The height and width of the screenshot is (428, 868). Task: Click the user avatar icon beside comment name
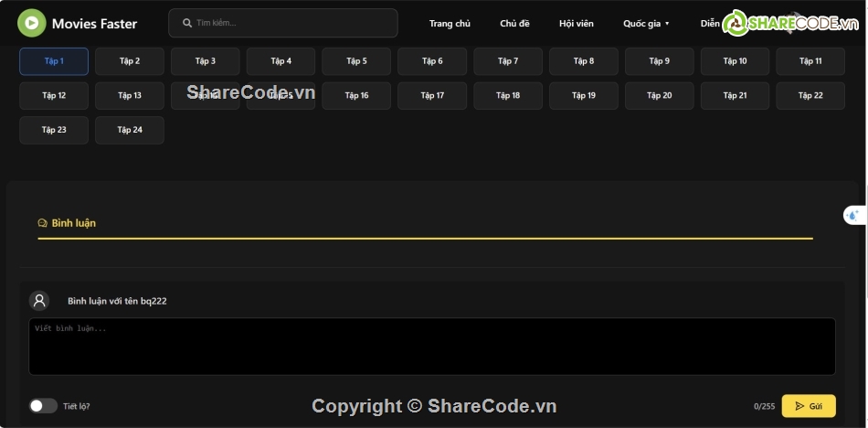tap(39, 301)
